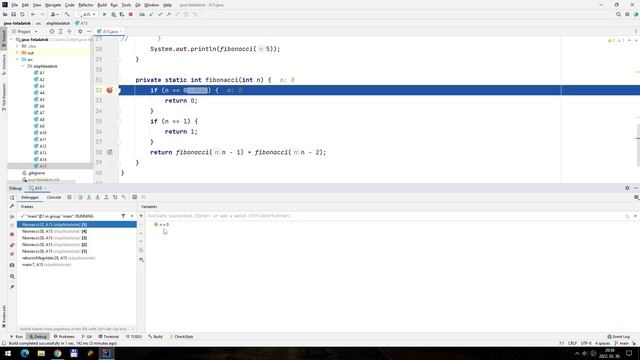This screenshot has height=360, width=640.
Task: Select the Debugger tab
Action: click(30, 197)
